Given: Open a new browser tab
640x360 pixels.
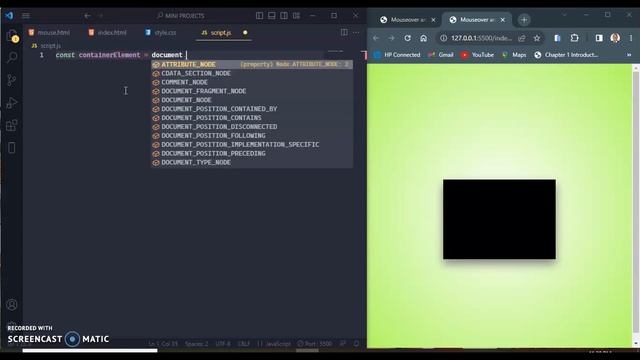Looking at the screenshot, I should pos(524,20).
